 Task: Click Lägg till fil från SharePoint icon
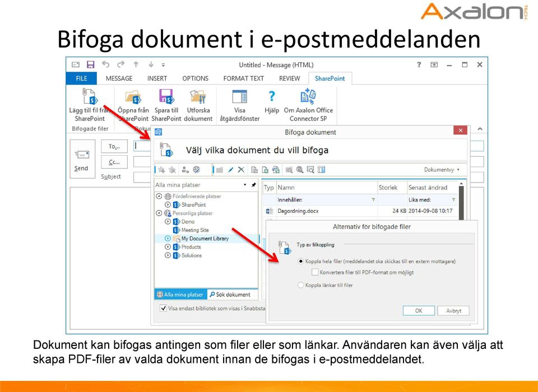click(x=90, y=96)
